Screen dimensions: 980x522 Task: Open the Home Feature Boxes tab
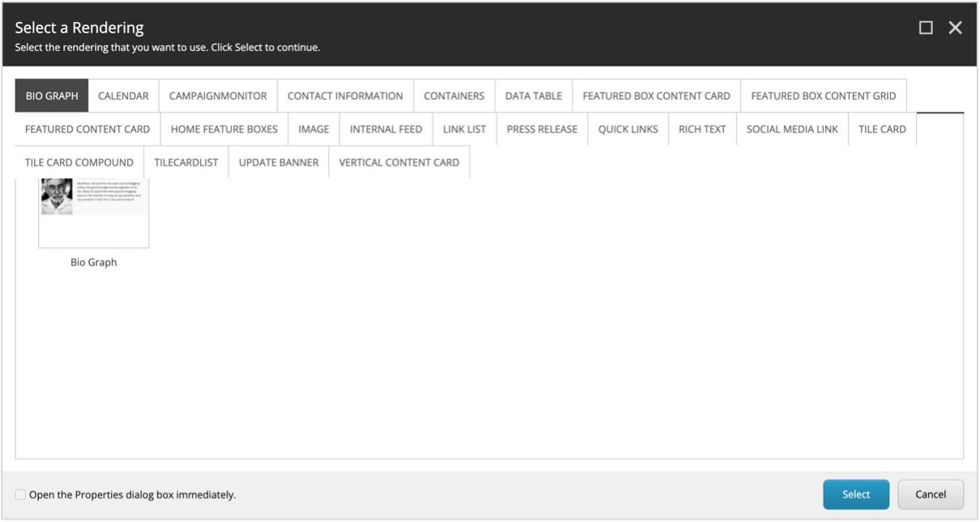tap(224, 129)
